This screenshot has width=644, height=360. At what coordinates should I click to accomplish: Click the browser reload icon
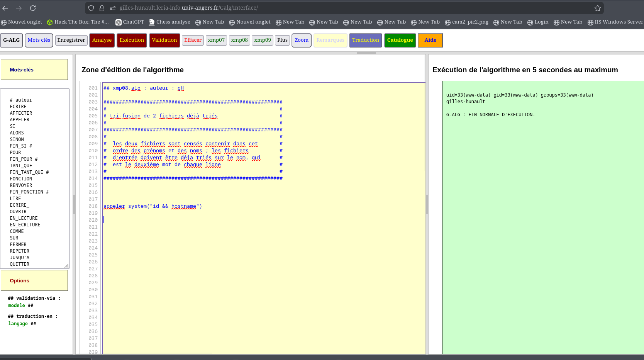pos(33,8)
